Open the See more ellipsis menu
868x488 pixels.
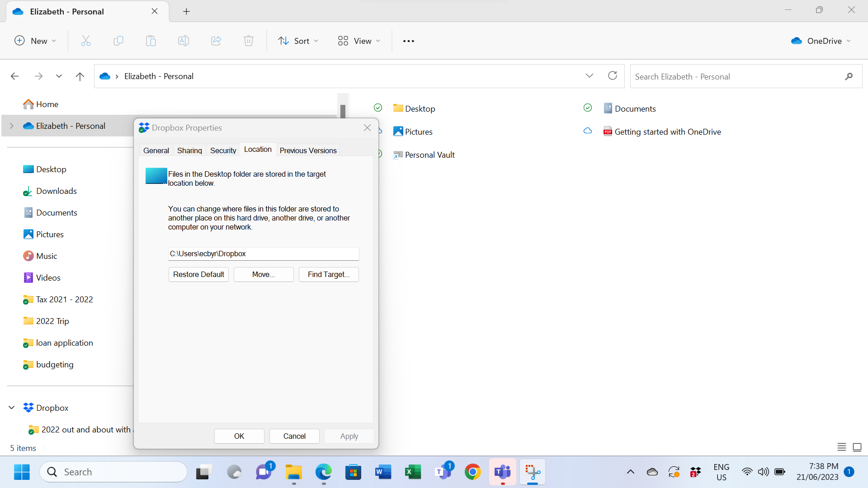tap(409, 41)
